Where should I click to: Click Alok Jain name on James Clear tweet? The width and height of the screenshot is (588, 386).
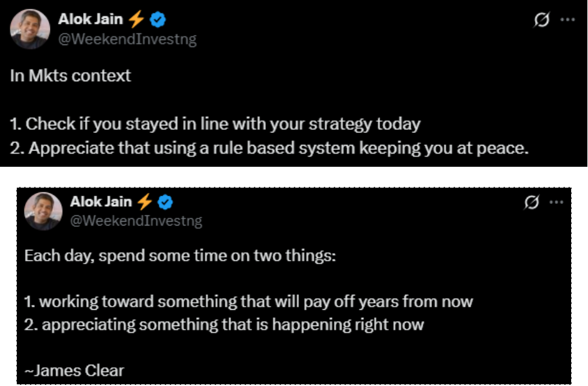coord(101,202)
